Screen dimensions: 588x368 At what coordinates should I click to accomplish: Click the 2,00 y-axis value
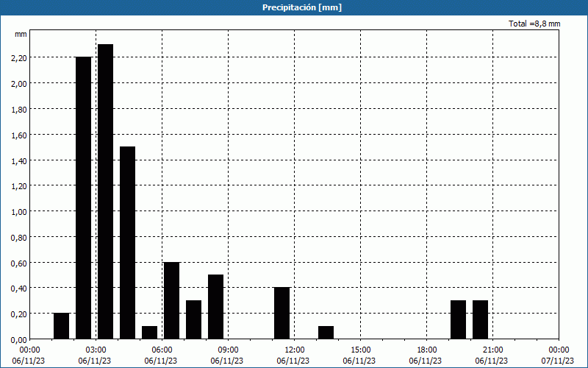(x=19, y=83)
